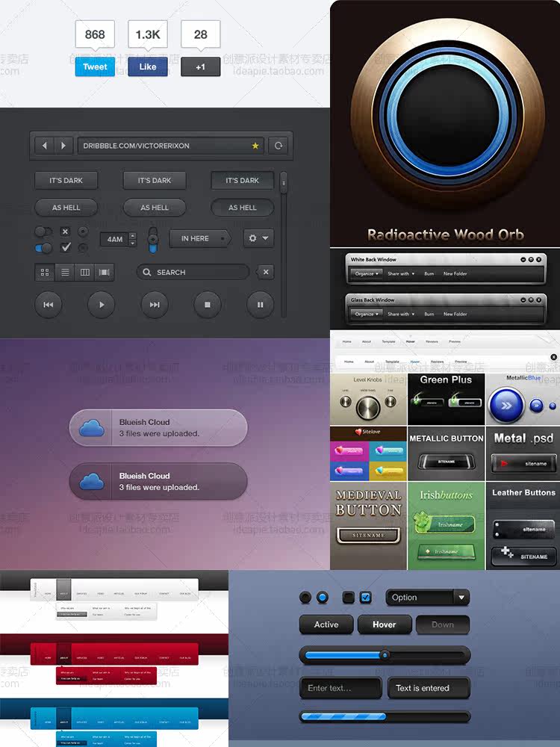Select the bold Hover tab in the light nav bar
This screenshot has height=747, width=560.
411,341
